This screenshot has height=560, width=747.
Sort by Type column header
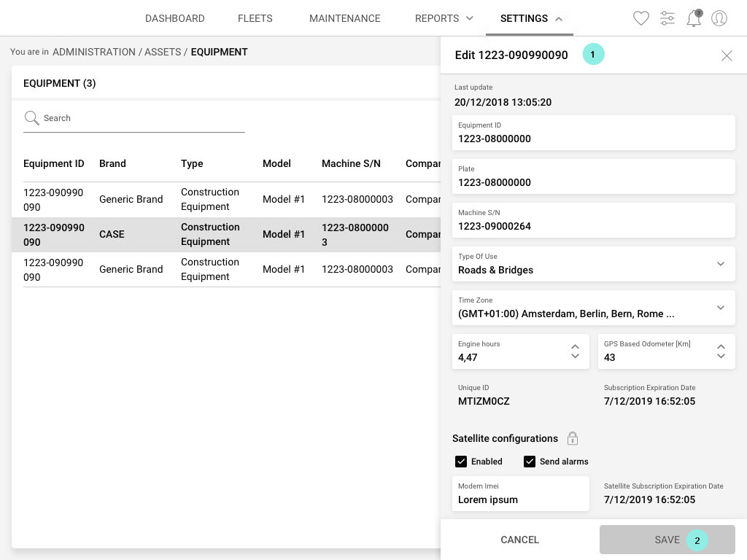coord(192,163)
